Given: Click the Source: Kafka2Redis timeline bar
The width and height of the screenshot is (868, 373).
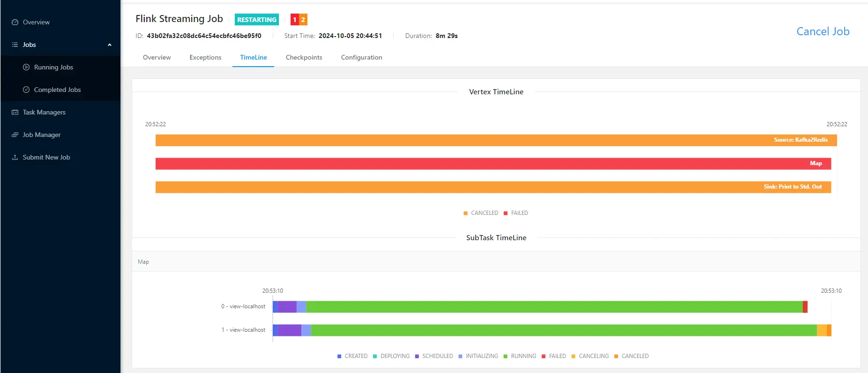Looking at the screenshot, I should 496,140.
